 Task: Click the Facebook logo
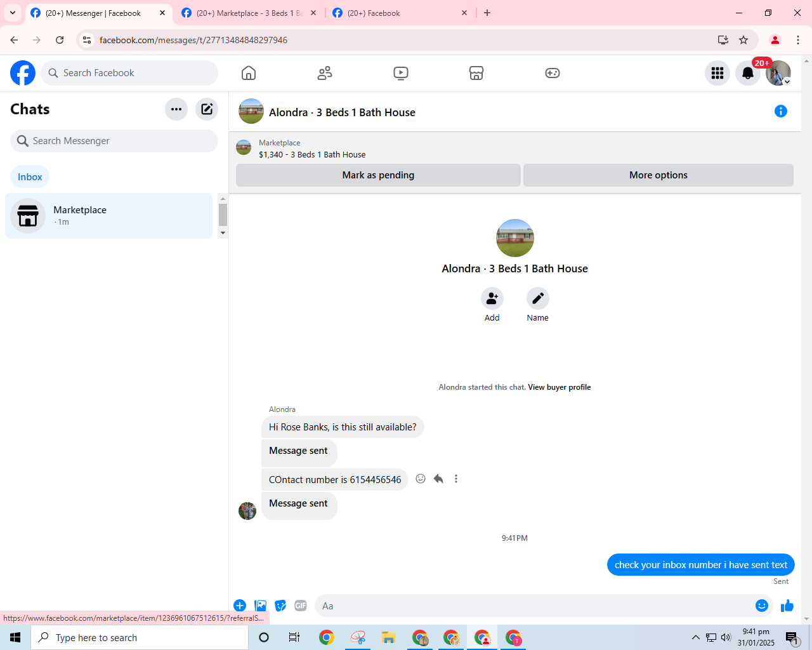23,73
